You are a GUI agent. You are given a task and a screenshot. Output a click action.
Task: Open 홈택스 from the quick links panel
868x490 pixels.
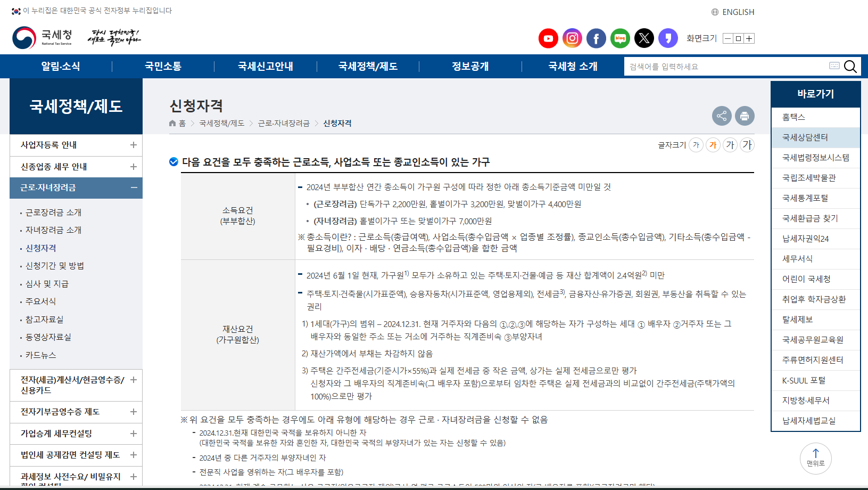tap(794, 117)
